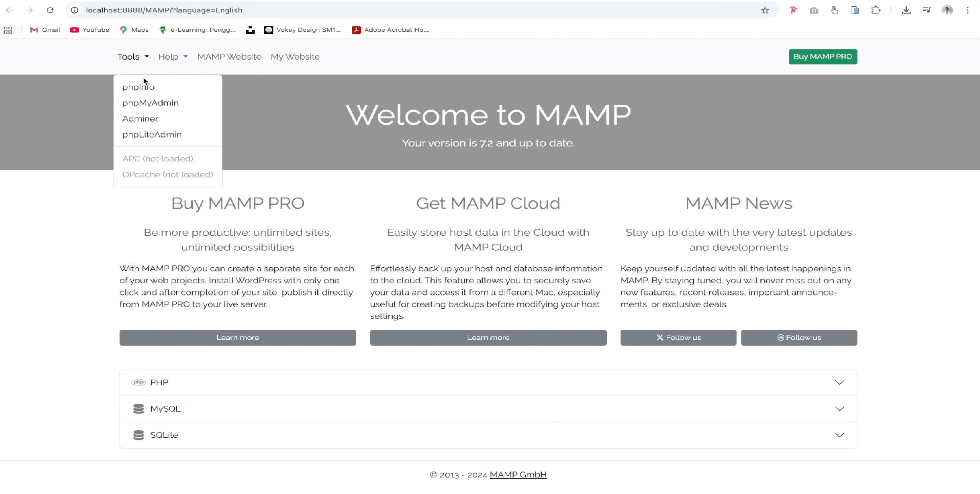Select phpMyAdmin from Tools menu

[x=168, y=103]
